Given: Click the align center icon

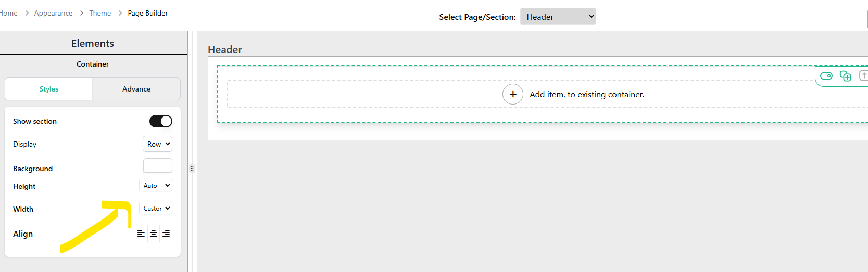Looking at the screenshot, I should click(x=154, y=234).
